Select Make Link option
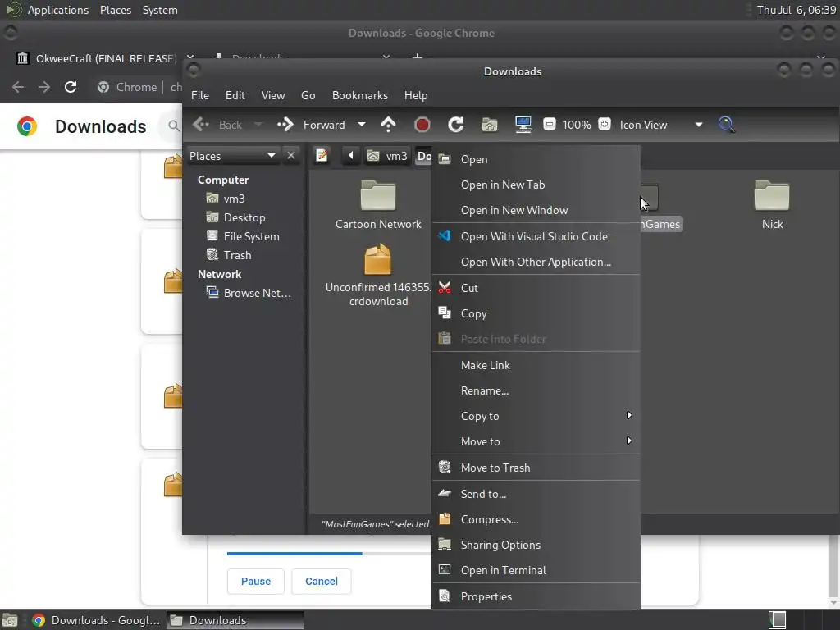Image resolution: width=840 pixels, height=630 pixels. pos(536,365)
